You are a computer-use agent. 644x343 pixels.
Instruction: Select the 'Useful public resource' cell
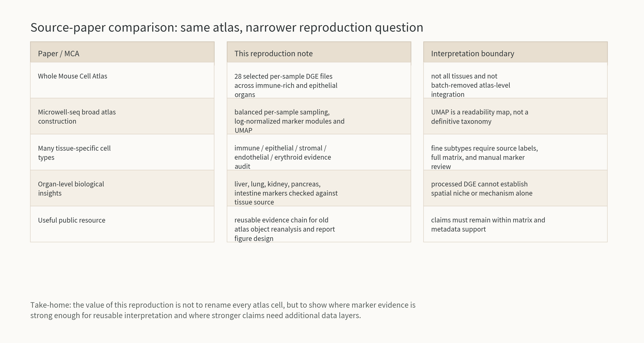[x=122, y=224]
